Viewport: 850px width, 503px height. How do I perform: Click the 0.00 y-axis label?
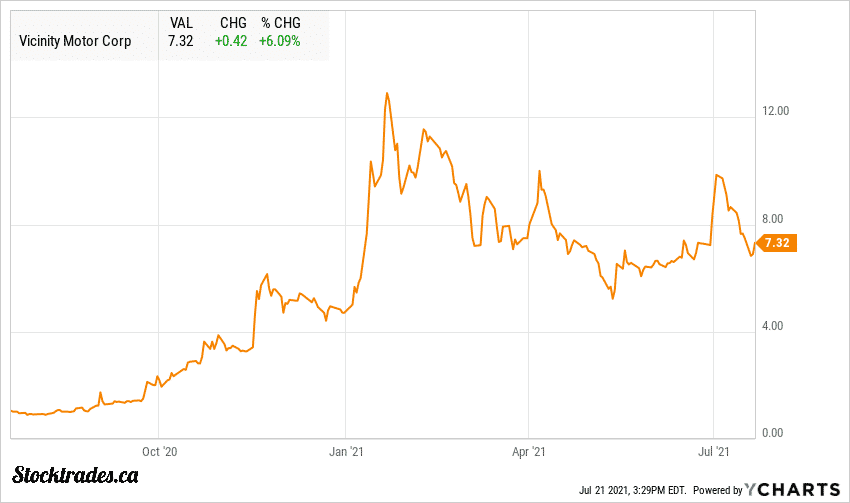tap(776, 433)
